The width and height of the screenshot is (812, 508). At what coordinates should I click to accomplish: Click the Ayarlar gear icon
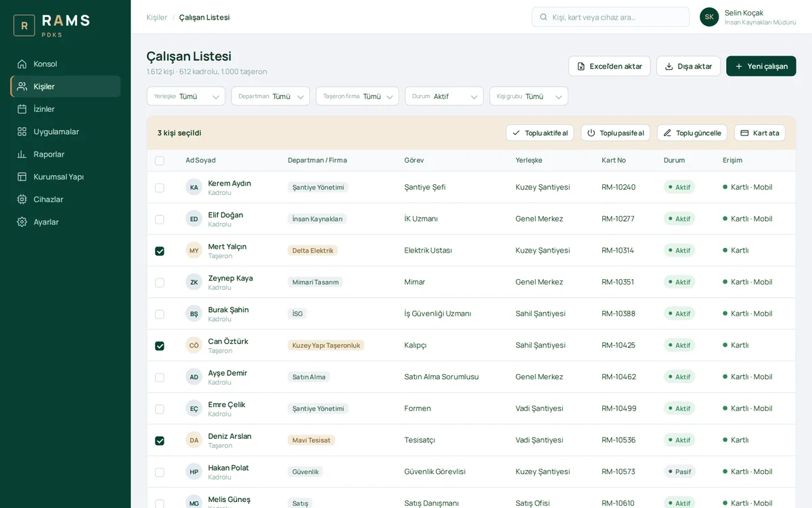22,221
